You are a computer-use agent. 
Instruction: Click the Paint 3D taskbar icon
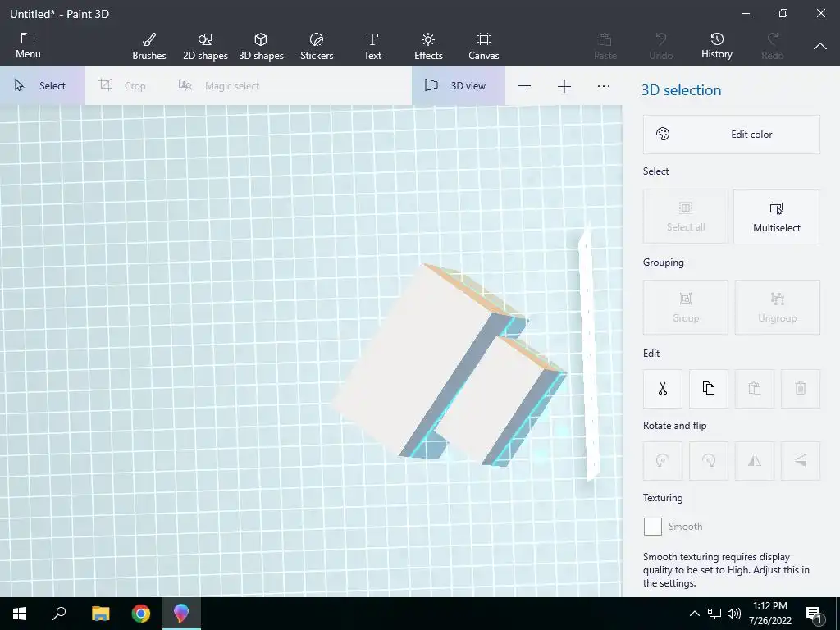pyautogui.click(x=181, y=614)
